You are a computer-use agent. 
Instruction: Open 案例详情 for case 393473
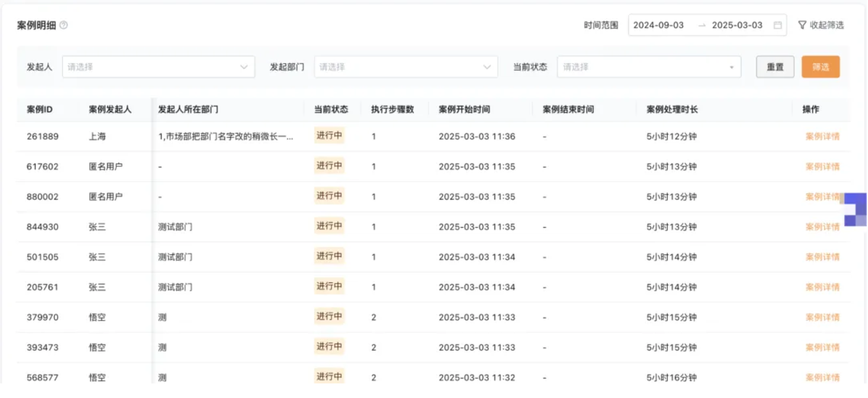pos(823,348)
